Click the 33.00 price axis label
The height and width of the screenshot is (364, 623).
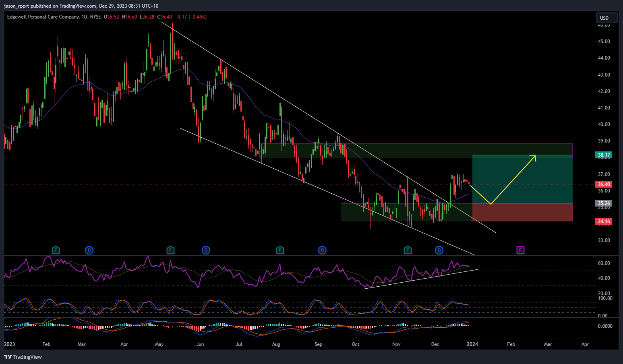point(604,240)
